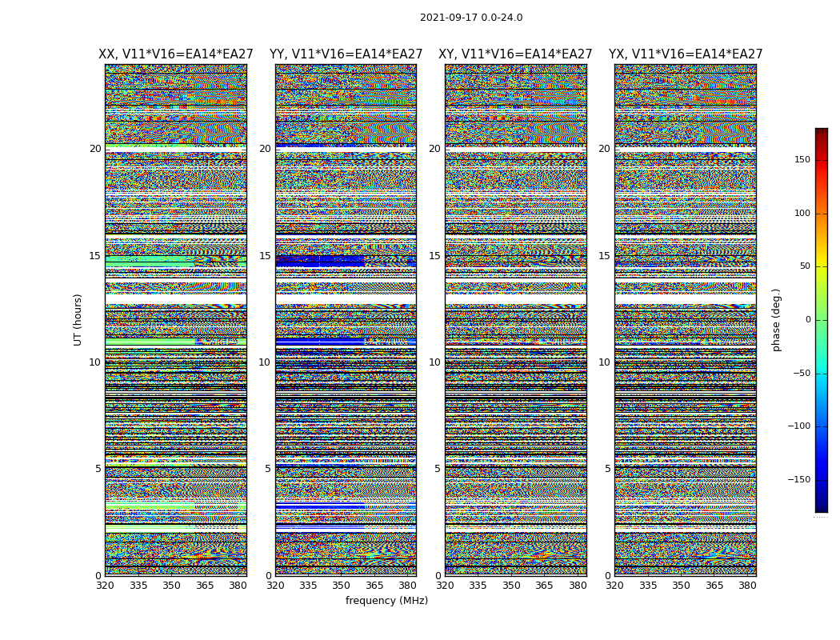Click the XX, V11*V16=EA14*EA27 panel title
Image resolution: width=840 pixels, height=640 pixels.
176,54
